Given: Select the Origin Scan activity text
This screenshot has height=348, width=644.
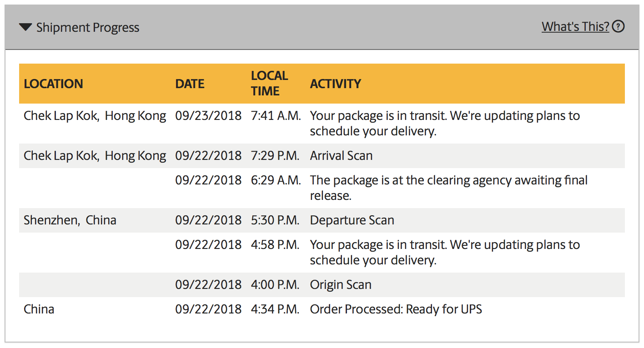Looking at the screenshot, I should point(341,285).
